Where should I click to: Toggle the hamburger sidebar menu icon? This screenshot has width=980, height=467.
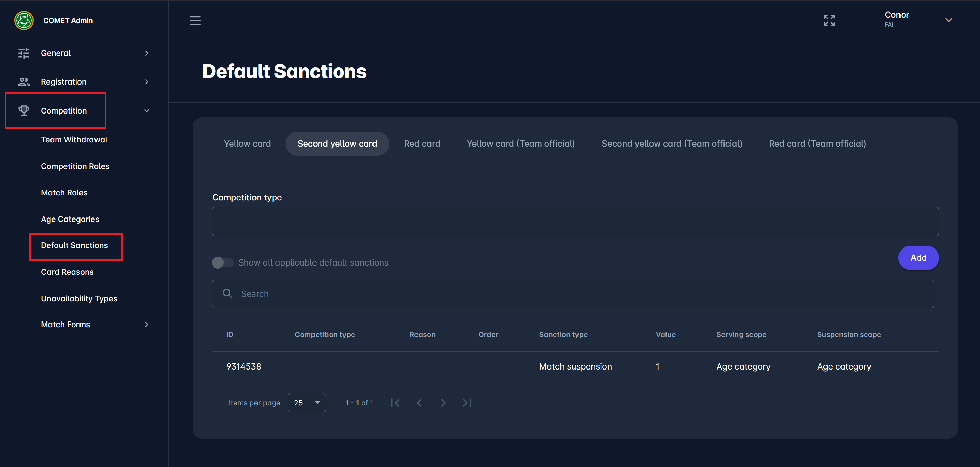195,20
